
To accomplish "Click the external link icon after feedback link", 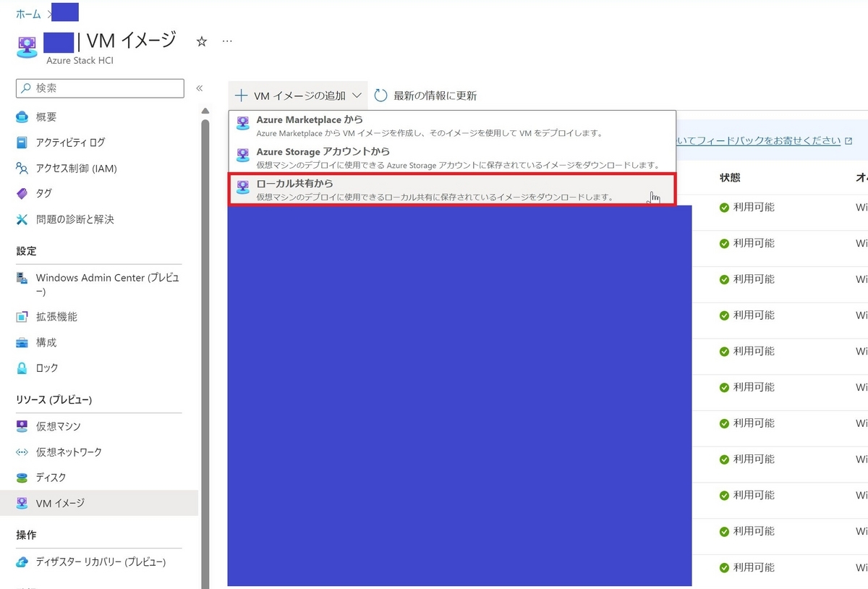I will click(x=848, y=140).
